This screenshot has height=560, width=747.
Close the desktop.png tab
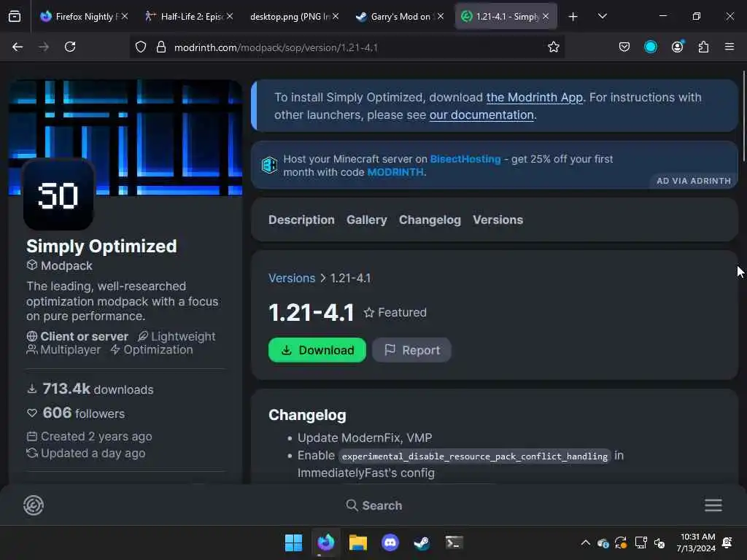(x=336, y=17)
